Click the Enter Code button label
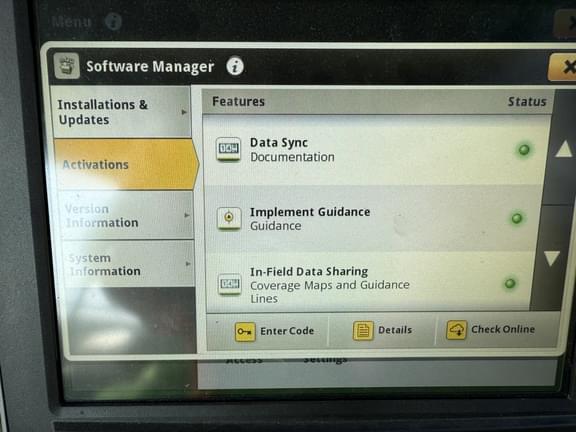 [x=287, y=331]
